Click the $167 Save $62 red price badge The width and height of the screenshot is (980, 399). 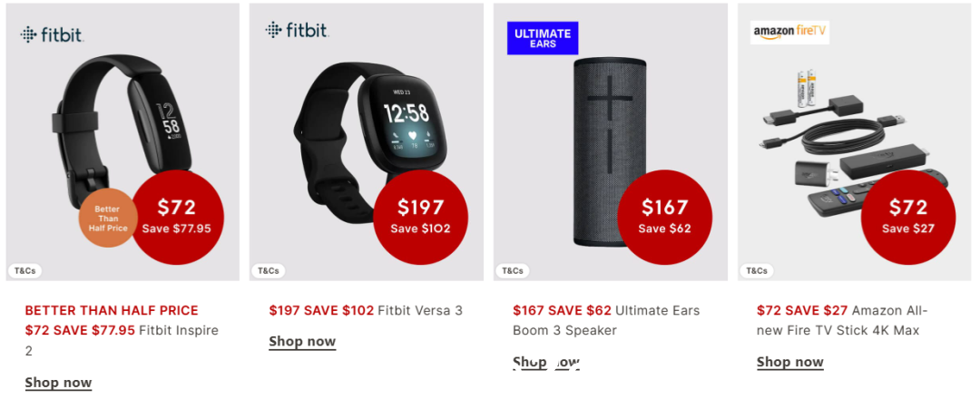coord(664,217)
